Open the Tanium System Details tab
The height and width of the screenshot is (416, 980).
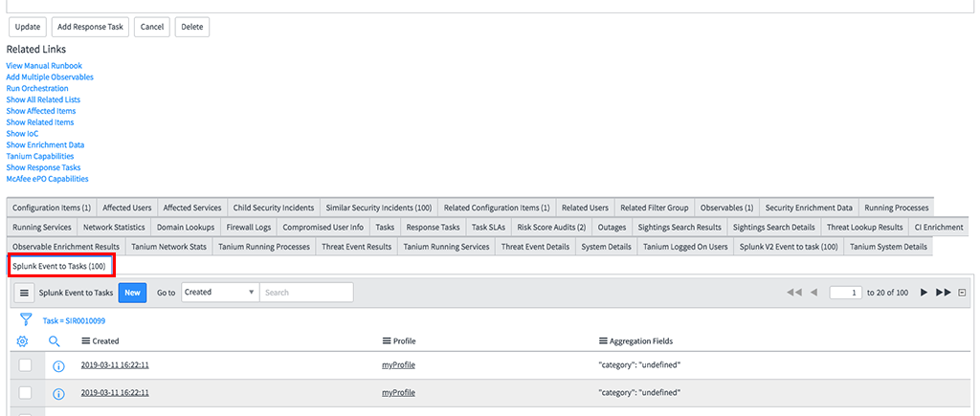tap(889, 247)
